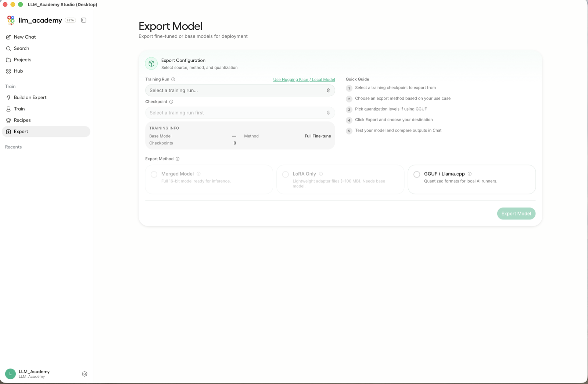The width and height of the screenshot is (588, 384).
Task: Open the Recipes page
Action: tap(46, 121)
